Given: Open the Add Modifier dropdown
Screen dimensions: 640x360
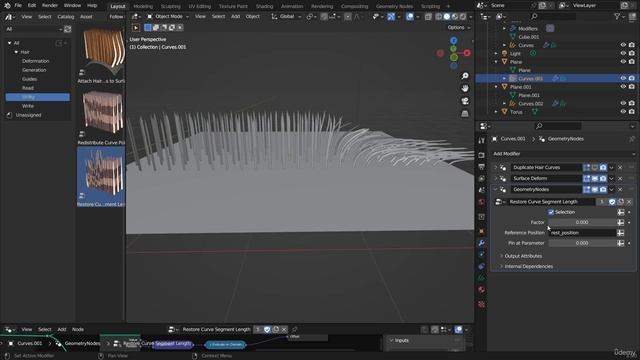Looking at the screenshot, I should [x=564, y=153].
